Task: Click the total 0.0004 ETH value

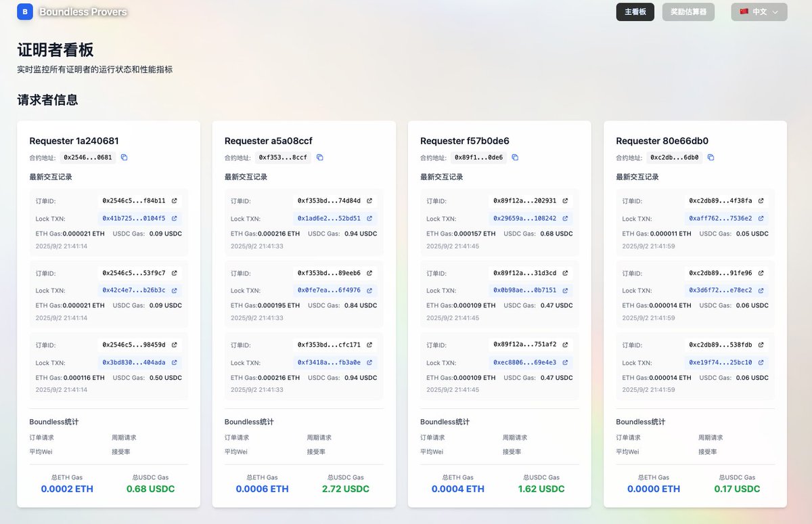Action: 458,489
